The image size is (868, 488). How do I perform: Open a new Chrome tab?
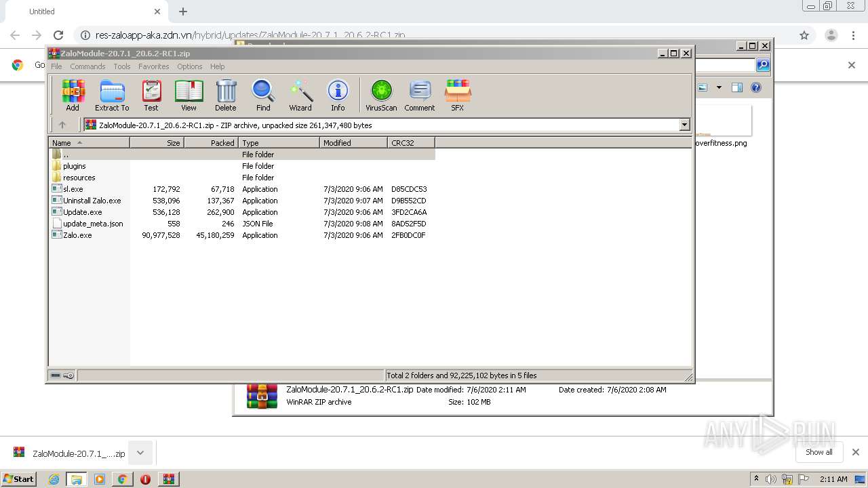click(x=183, y=12)
